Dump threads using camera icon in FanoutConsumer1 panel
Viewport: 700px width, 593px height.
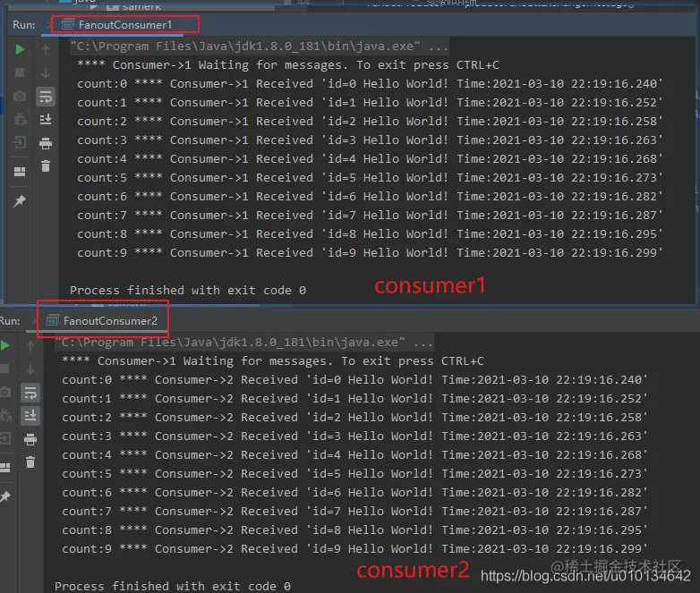pos(20,96)
